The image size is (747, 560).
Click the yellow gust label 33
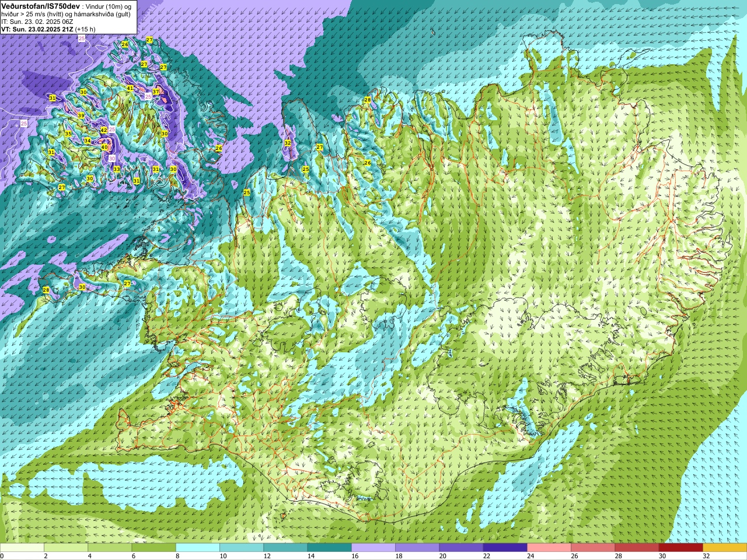[117, 169]
